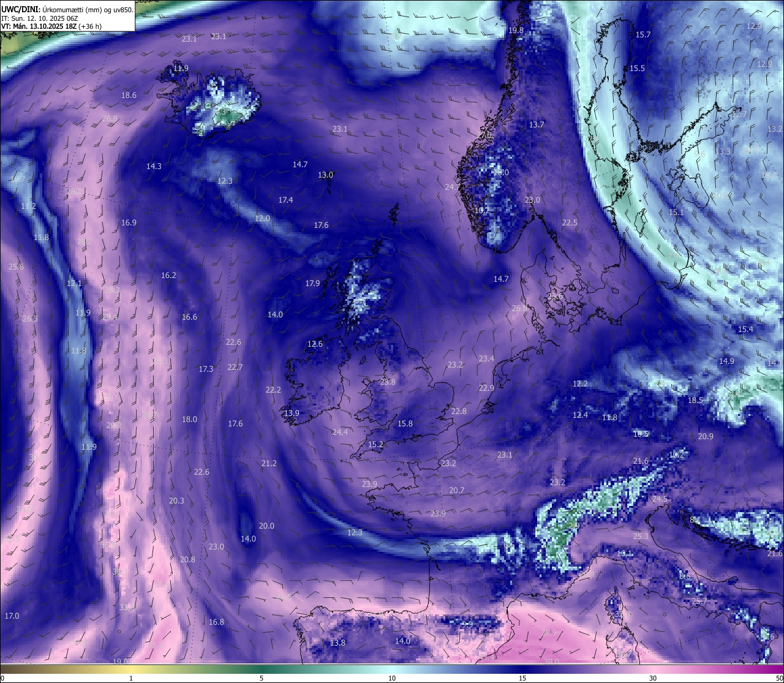Click the map value 20.3
The width and height of the screenshot is (784, 683).
(x=176, y=501)
